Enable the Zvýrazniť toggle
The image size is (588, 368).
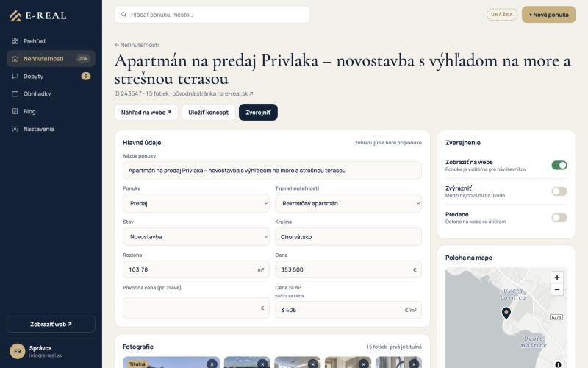click(559, 191)
